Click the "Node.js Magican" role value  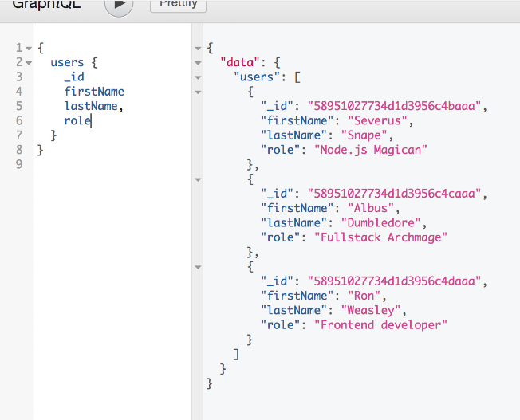371,150
